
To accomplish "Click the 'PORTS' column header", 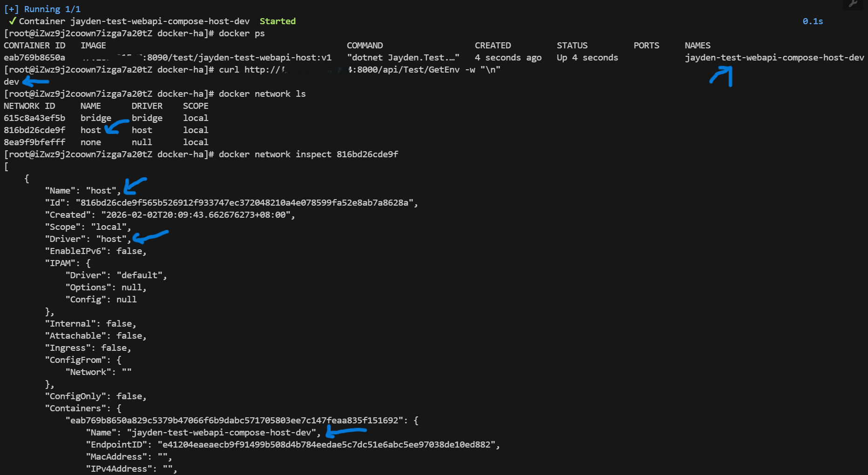I will coord(646,46).
